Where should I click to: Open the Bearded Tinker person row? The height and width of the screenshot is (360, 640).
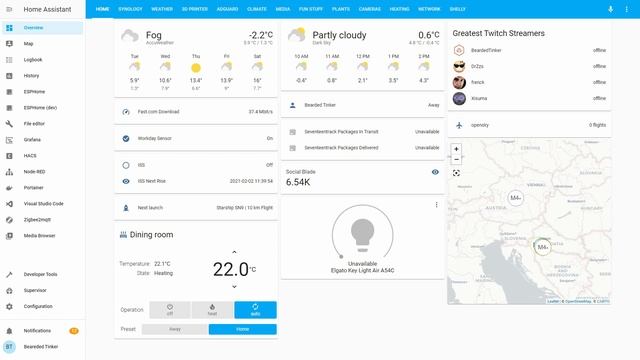point(363,105)
